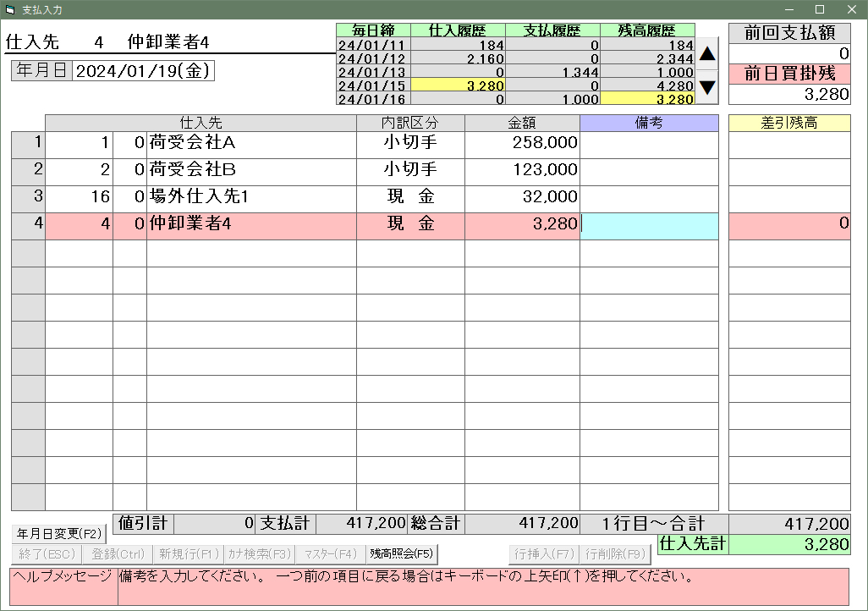Click the 登録(Ctrl) button

[118, 555]
